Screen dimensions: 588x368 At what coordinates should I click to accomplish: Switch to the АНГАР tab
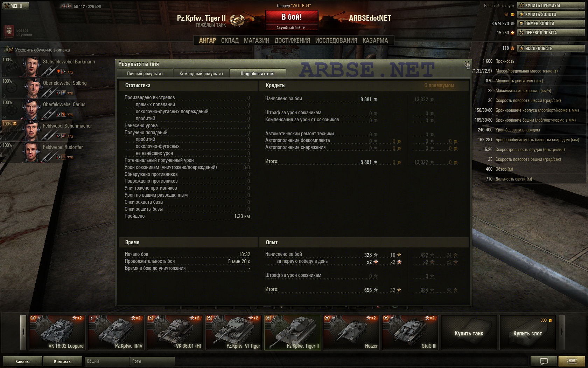[x=208, y=41]
